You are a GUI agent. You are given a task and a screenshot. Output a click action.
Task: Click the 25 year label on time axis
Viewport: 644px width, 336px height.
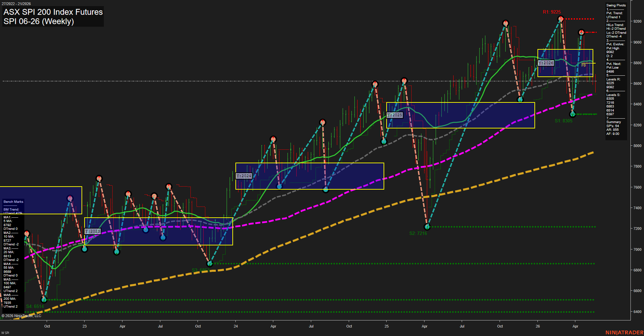[387, 326]
